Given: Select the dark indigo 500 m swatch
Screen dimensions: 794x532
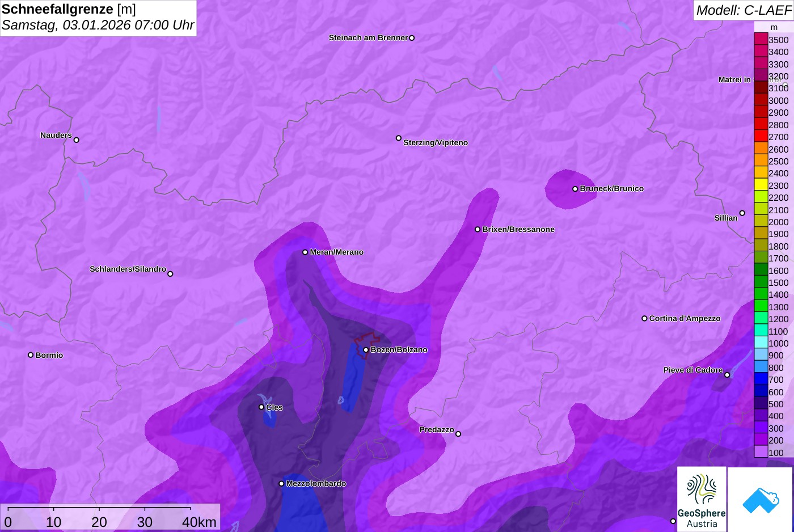Looking at the screenshot, I should tap(761, 404).
